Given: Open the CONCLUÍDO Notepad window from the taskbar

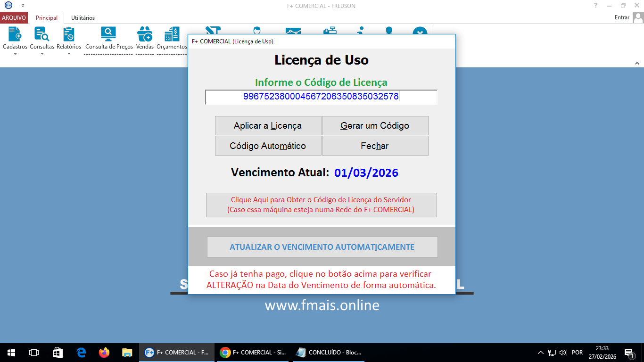Looking at the screenshot, I should pyautogui.click(x=328, y=352).
